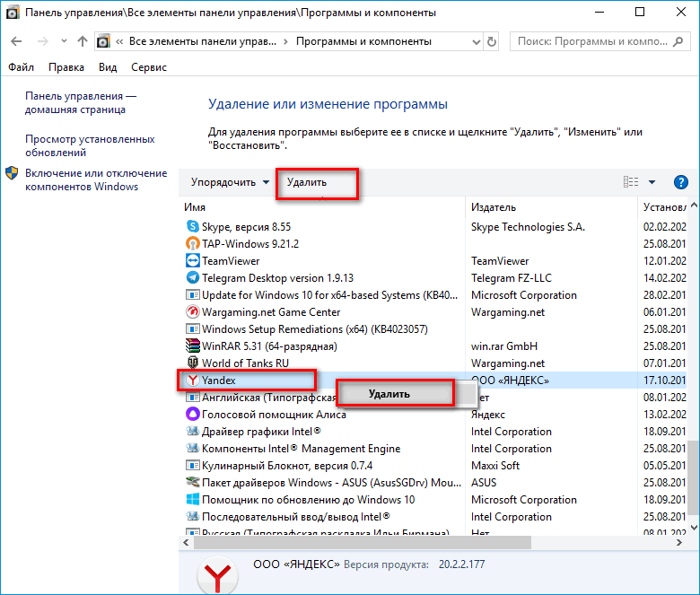Expand the view options dropdown arrow
This screenshot has height=595, width=700.
[652, 182]
